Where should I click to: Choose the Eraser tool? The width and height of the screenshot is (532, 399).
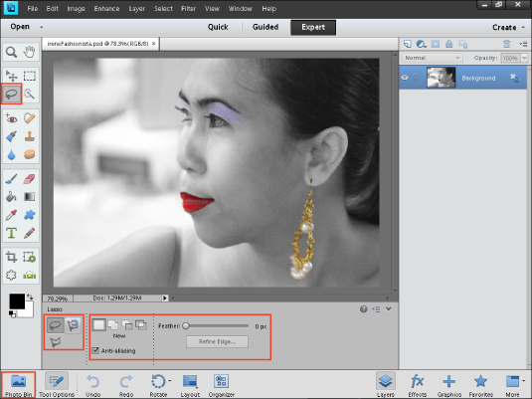(30, 179)
